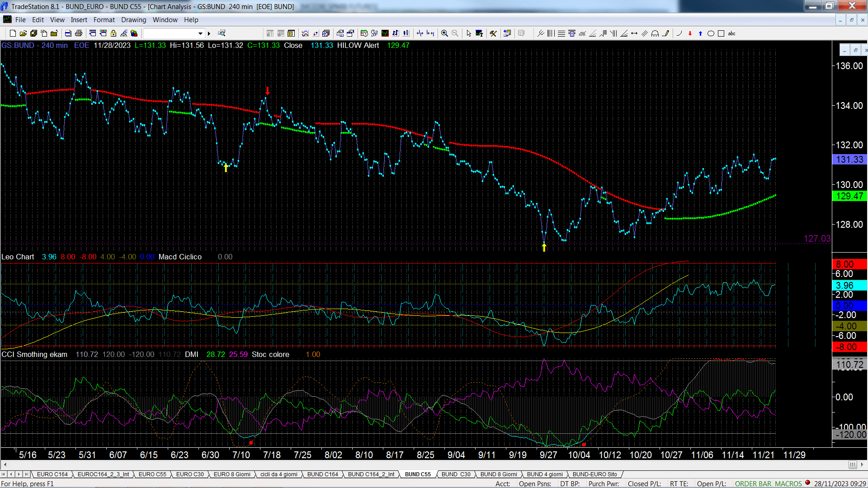
Task: Click the 129.47 HILOW price label
Action: pos(849,196)
